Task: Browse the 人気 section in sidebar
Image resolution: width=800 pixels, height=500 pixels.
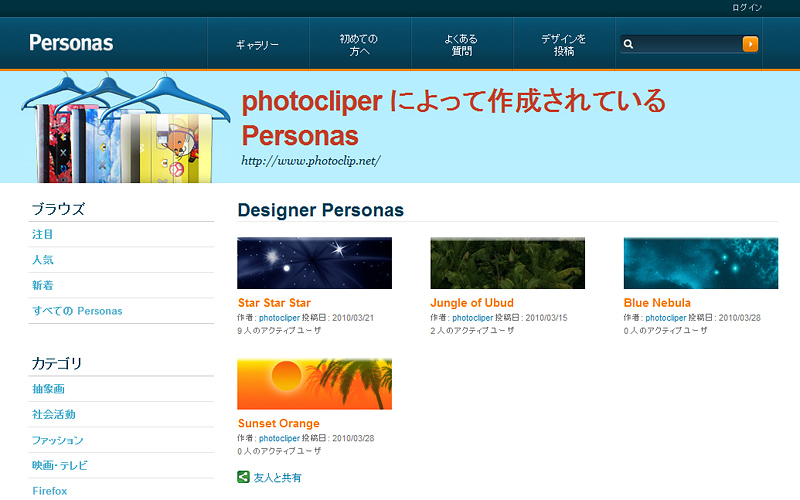Action: (42, 260)
